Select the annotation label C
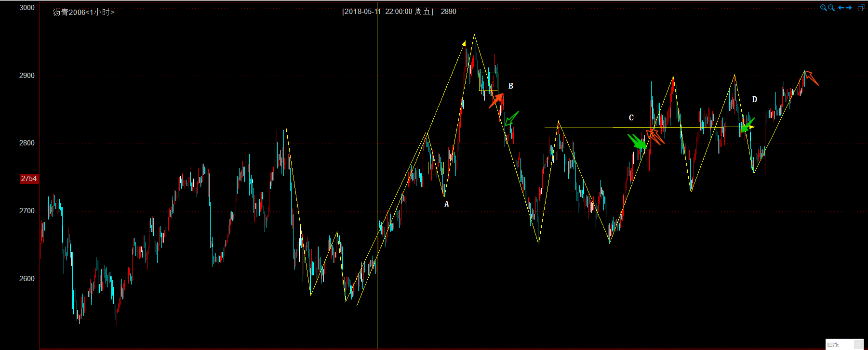The image size is (868, 350). coord(631,117)
